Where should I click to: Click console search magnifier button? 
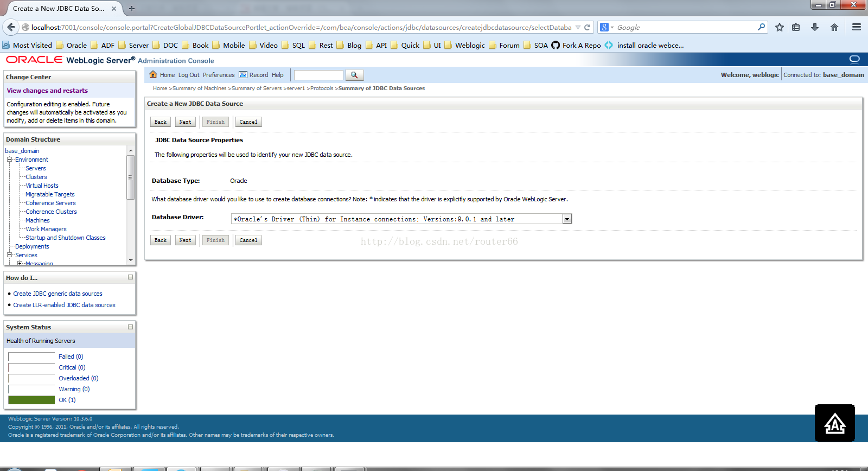click(354, 75)
